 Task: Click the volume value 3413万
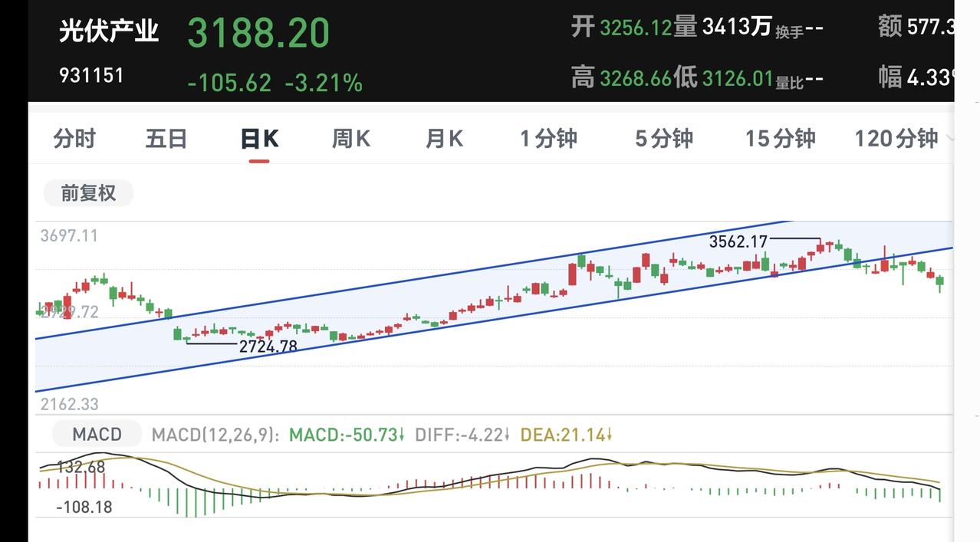737,28
